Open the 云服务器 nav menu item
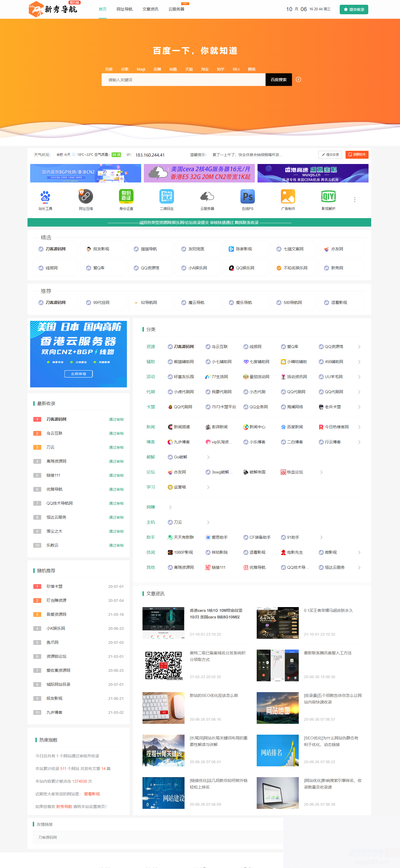The width and height of the screenshot is (400, 868). [x=176, y=9]
